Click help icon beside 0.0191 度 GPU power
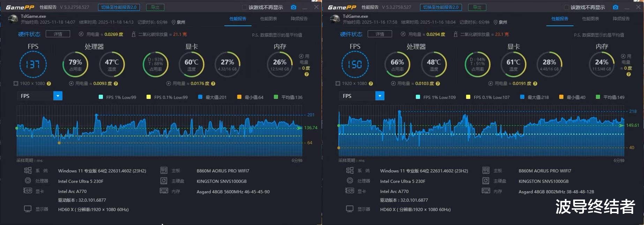The width and height of the screenshot is (644, 225). tap(535, 84)
